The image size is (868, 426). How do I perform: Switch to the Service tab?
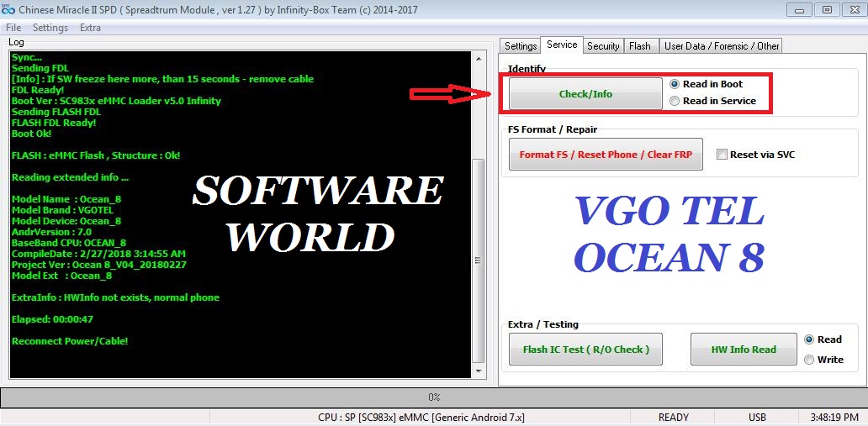tap(562, 45)
